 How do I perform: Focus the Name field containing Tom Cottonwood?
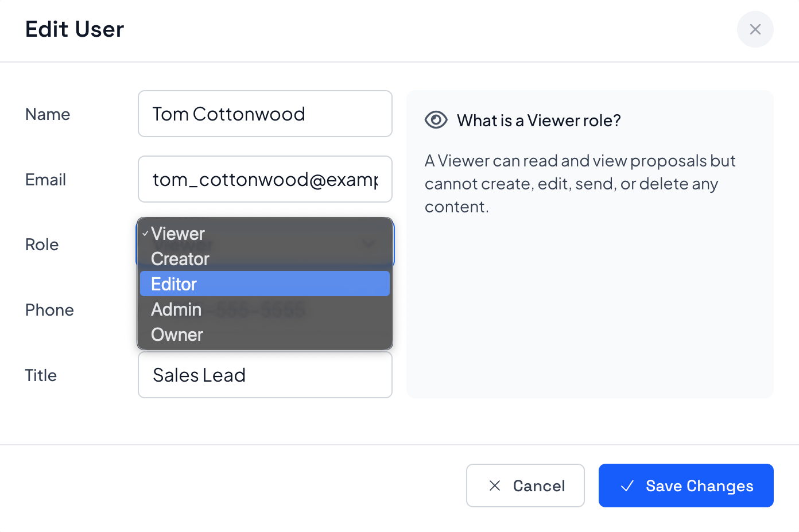coord(265,114)
